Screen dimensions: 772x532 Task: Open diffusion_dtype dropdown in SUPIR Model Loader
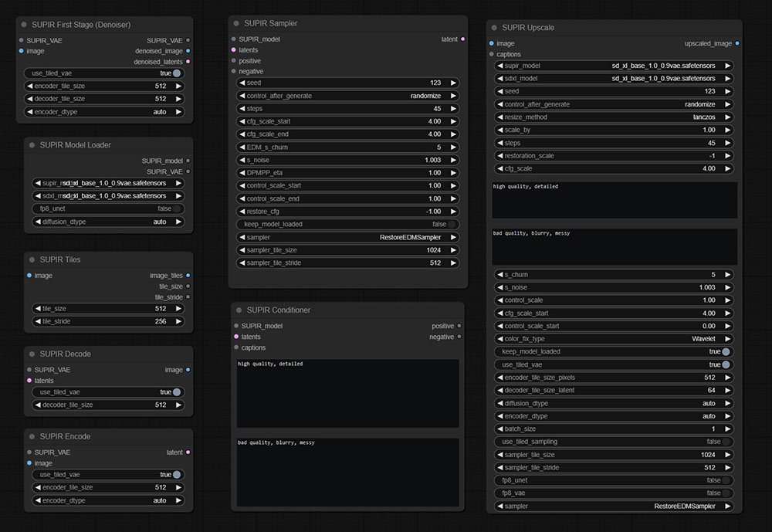click(108, 222)
